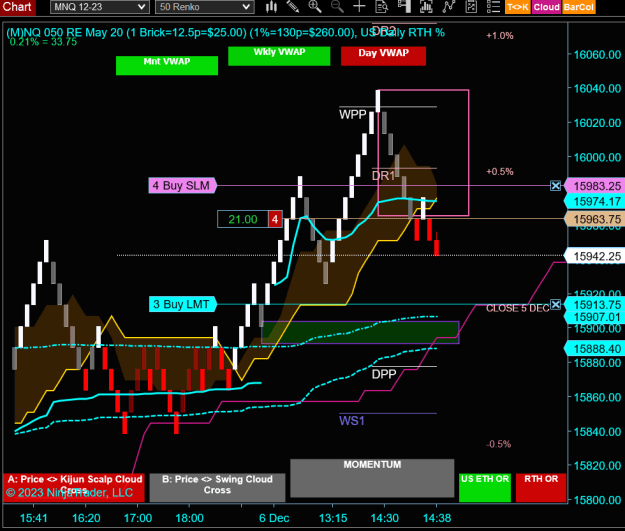
Task: Click the 15974.17 cyan price tag
Action: pyautogui.click(x=595, y=201)
